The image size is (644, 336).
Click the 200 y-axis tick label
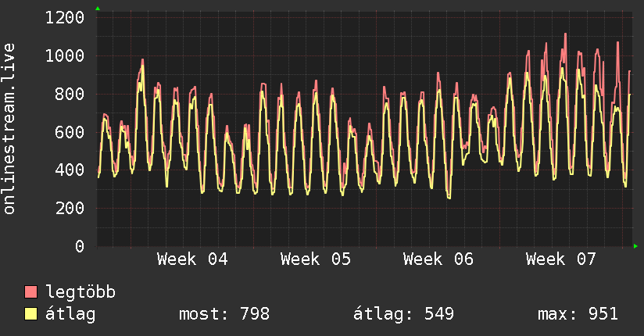point(70,209)
